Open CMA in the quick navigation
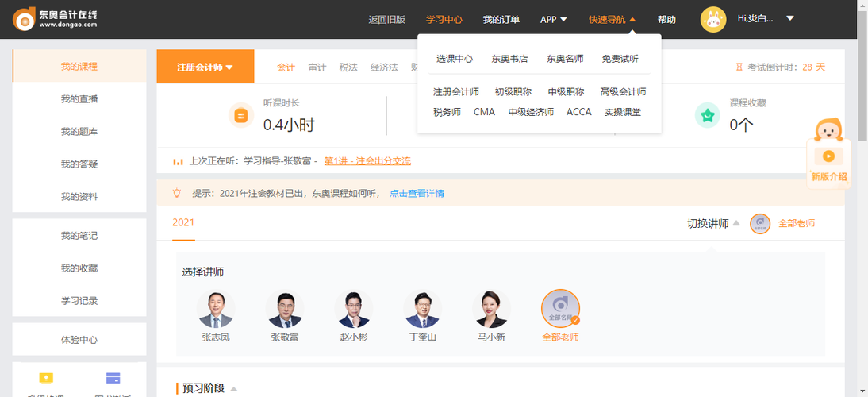 click(x=484, y=112)
